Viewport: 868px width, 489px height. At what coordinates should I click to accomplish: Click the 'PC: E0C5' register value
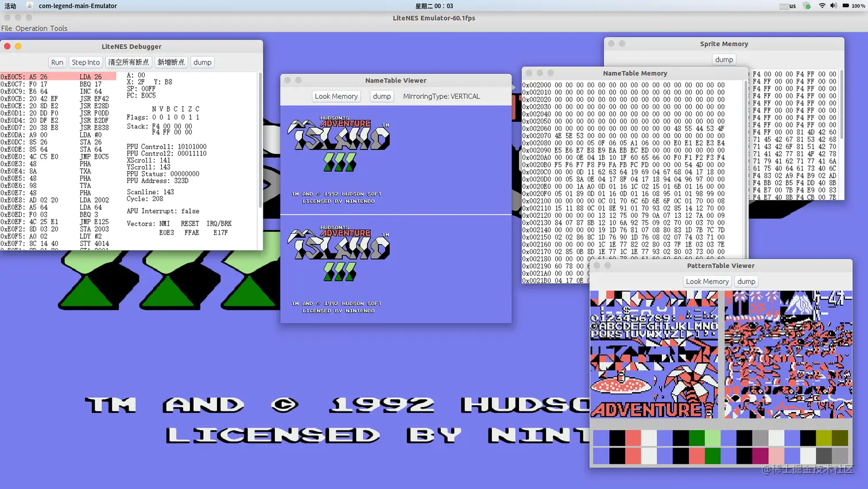click(141, 95)
